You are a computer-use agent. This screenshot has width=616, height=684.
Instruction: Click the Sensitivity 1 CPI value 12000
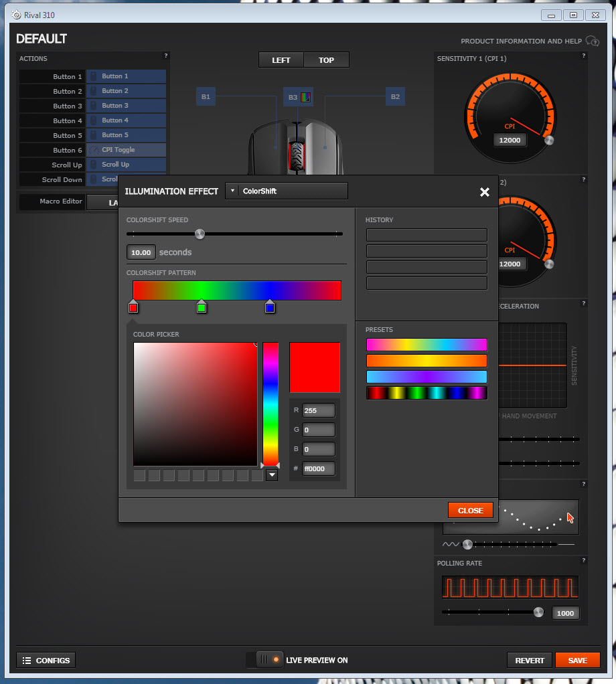tap(510, 140)
